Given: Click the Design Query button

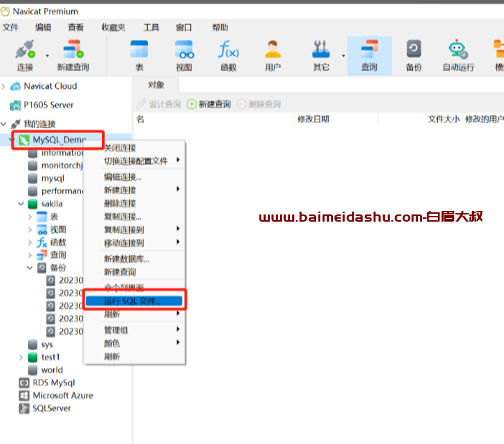Looking at the screenshot, I should pos(159,104).
